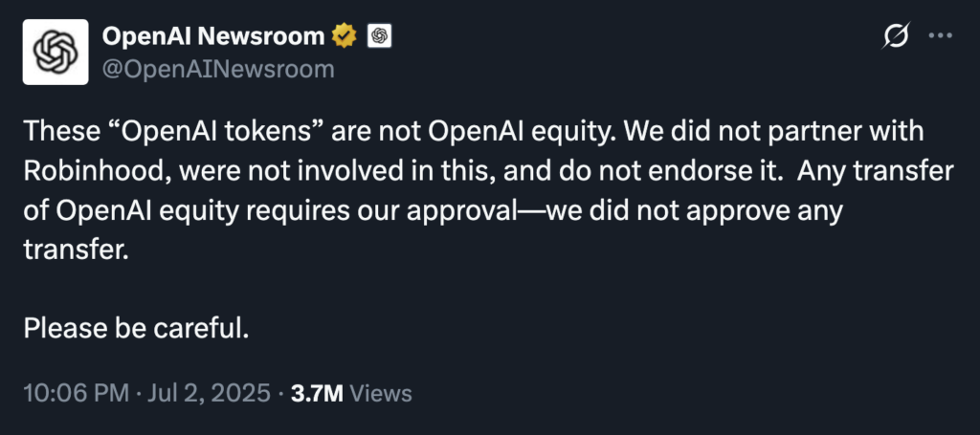The width and height of the screenshot is (980, 435).
Task: Open the three-dot more options menu
Action: [x=942, y=36]
